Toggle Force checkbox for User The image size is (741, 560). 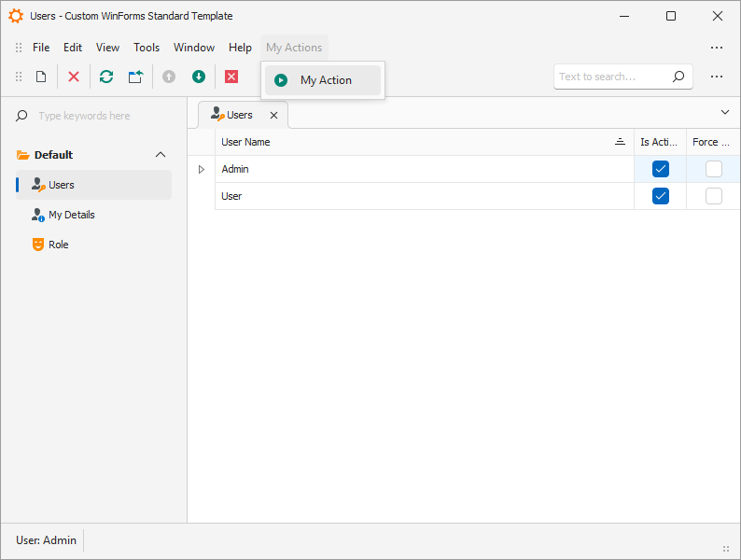click(x=714, y=196)
